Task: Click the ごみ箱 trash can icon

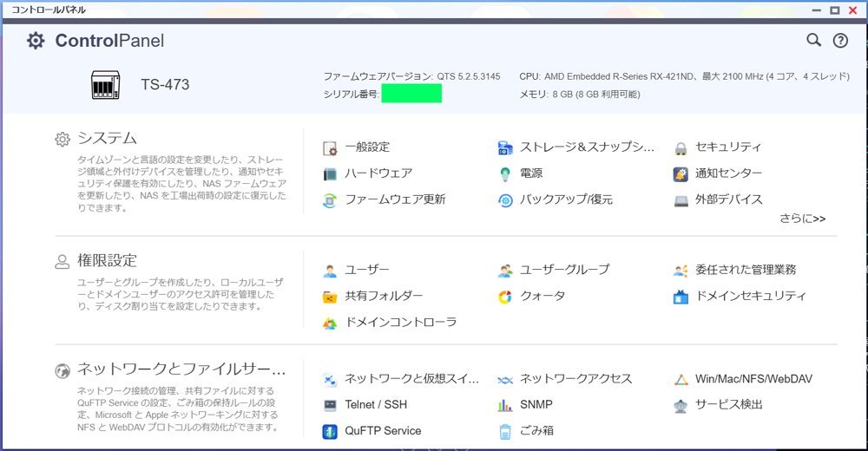Action: (x=505, y=432)
